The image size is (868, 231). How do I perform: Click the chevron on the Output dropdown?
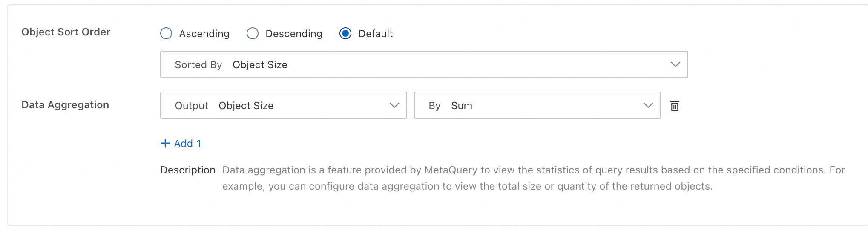point(394,105)
